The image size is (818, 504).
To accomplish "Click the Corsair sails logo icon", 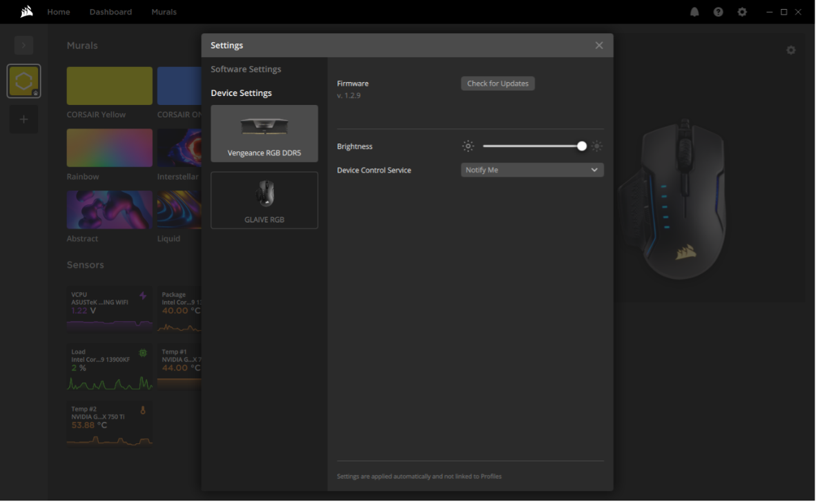I will click(x=27, y=12).
